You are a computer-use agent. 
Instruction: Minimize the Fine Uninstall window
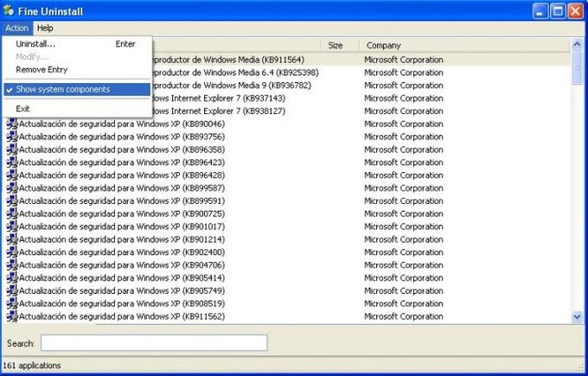(540, 11)
